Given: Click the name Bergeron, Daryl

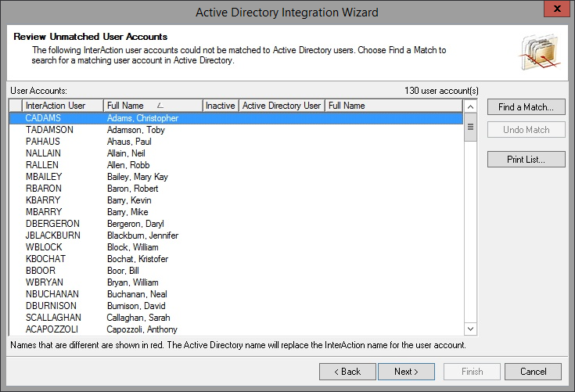Looking at the screenshot, I should pos(135,224).
